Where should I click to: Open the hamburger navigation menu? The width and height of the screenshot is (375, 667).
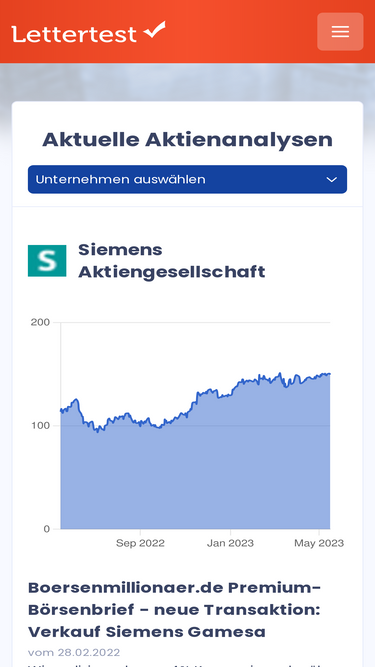coord(340,31)
